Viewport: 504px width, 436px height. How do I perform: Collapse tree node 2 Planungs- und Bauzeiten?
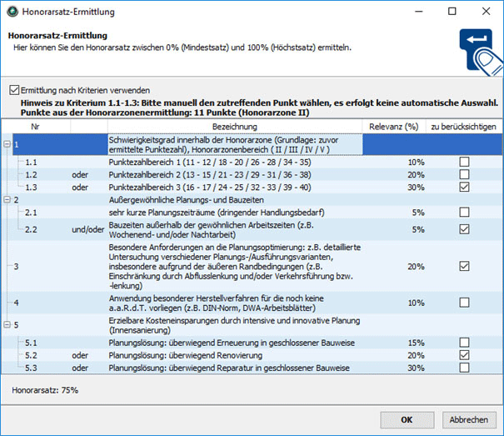tap(7, 199)
